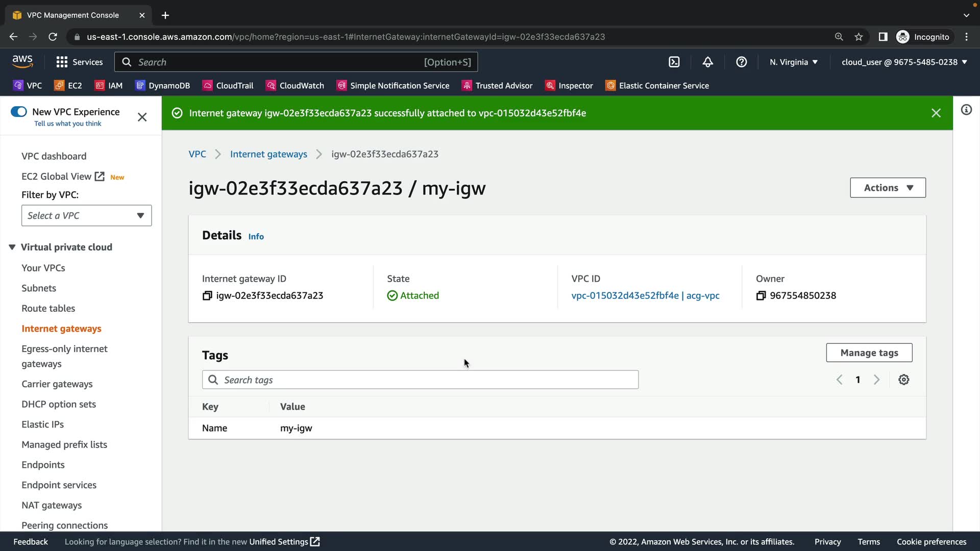Screen dimensions: 980x551
Task: Copy the internet gateway ID
Action: point(207,296)
